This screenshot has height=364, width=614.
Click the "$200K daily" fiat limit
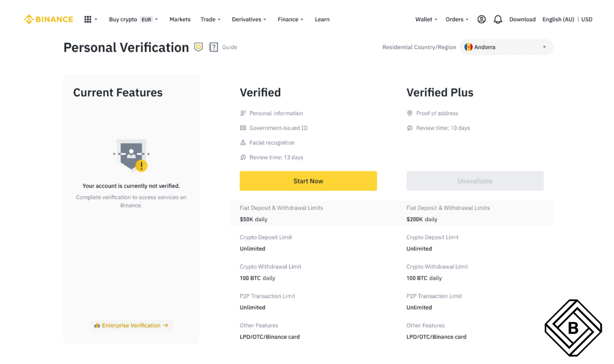click(422, 219)
